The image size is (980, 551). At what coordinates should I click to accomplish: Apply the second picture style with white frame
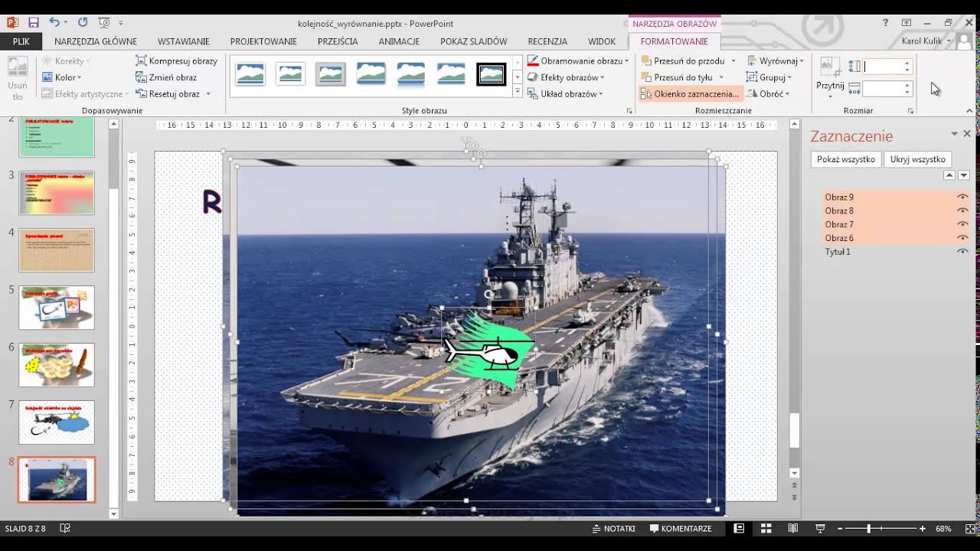point(290,74)
